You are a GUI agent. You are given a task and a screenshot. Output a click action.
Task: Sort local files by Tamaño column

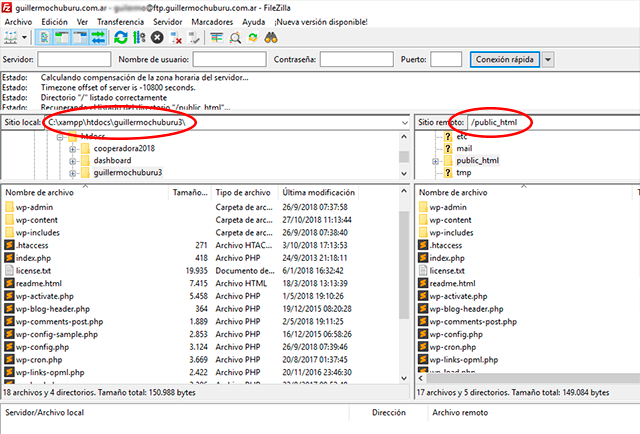pyautogui.click(x=190, y=192)
